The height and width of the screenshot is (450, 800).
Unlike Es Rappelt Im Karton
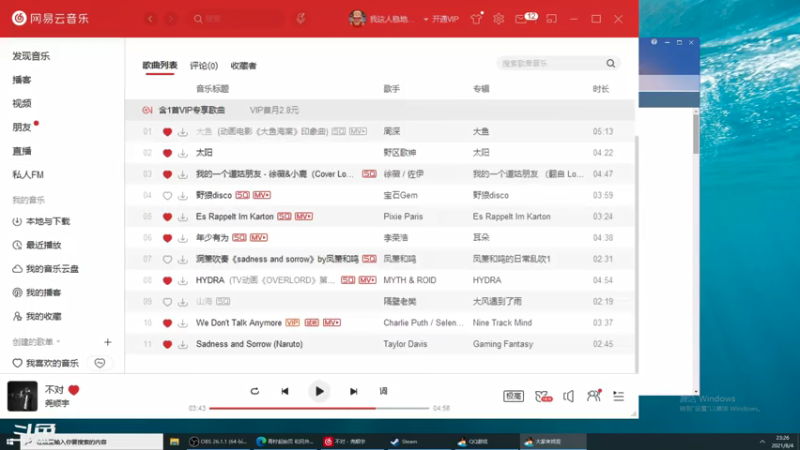coord(167,217)
